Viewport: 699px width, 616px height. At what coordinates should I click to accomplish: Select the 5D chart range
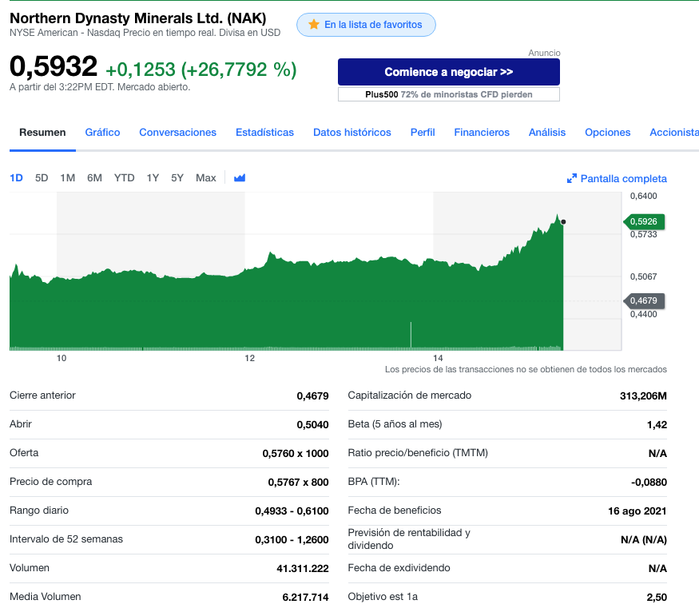click(42, 178)
